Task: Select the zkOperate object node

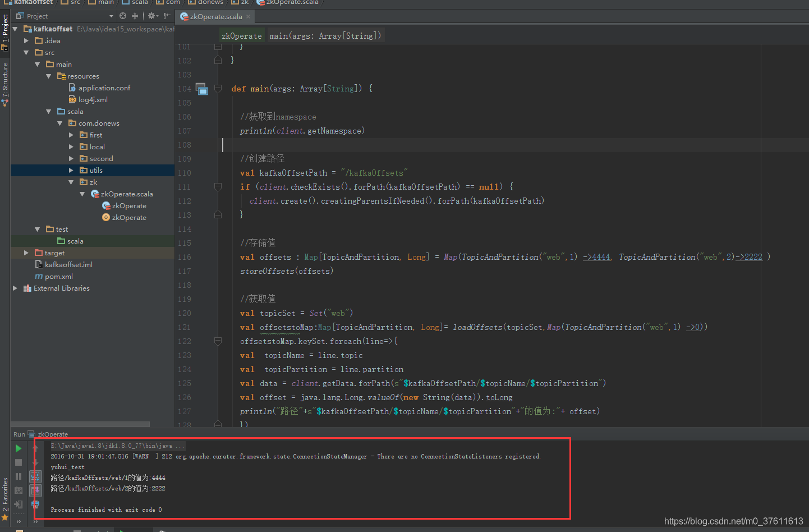Action: [x=125, y=217]
